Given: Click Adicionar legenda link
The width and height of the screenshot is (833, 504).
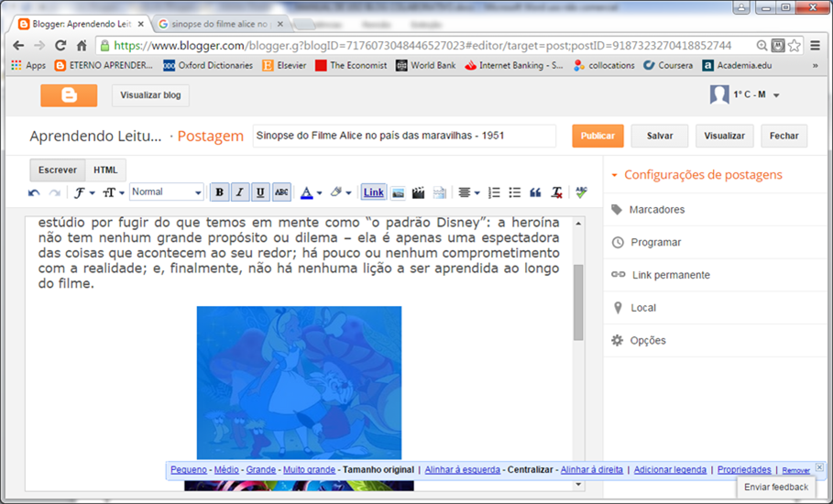Looking at the screenshot, I should click(670, 470).
